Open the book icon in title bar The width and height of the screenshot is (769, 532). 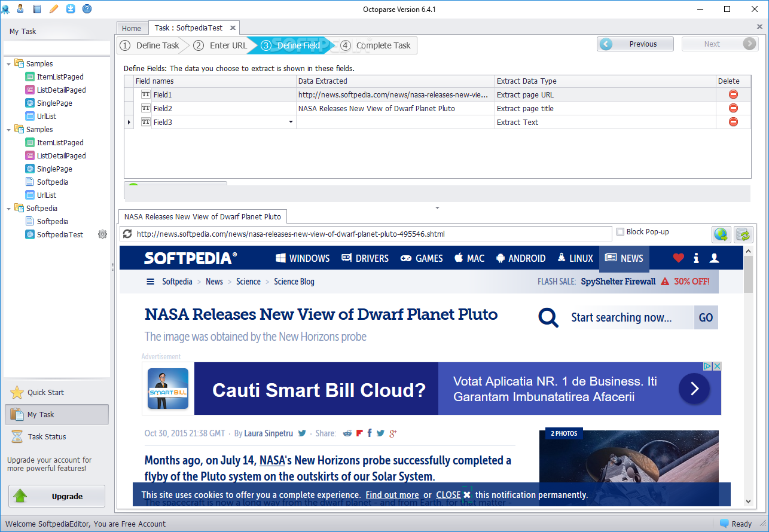click(x=37, y=8)
